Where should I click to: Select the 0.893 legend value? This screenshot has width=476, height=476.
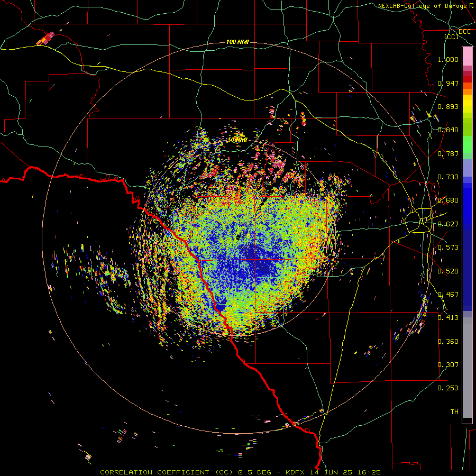tap(448, 106)
